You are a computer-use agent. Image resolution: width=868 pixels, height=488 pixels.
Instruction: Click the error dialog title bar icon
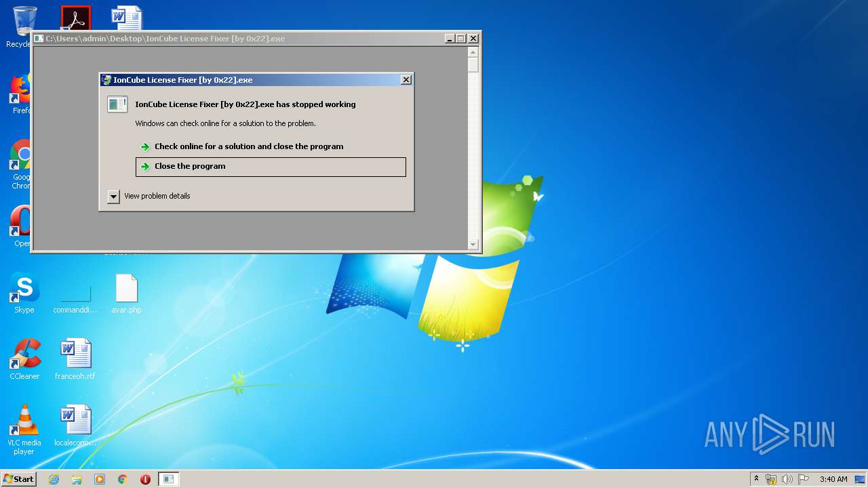pyautogui.click(x=106, y=80)
